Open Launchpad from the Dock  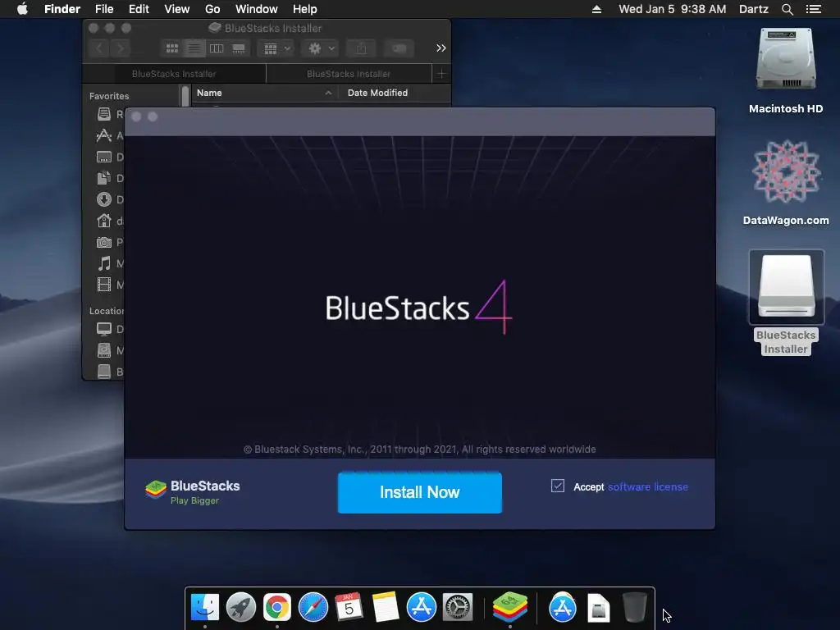(241, 608)
